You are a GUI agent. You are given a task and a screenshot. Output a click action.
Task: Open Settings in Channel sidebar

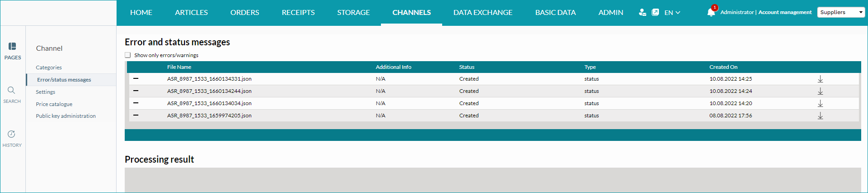coord(45,92)
